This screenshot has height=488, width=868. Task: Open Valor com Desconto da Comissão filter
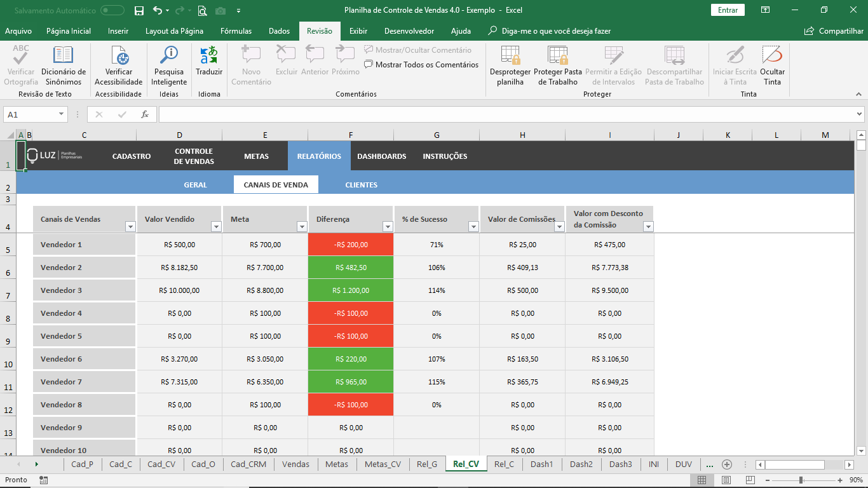pos(648,226)
